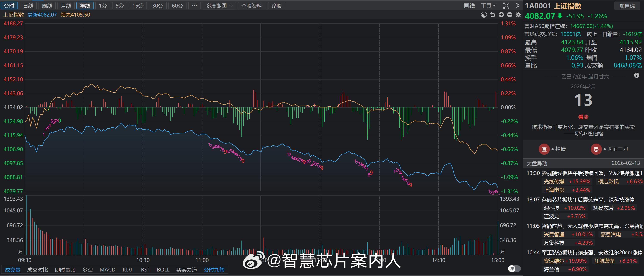Image resolution: width=644 pixels, height=276 pixels.
Task: Select the 忌 两面三刀 indicator badge
Action: tap(596, 149)
